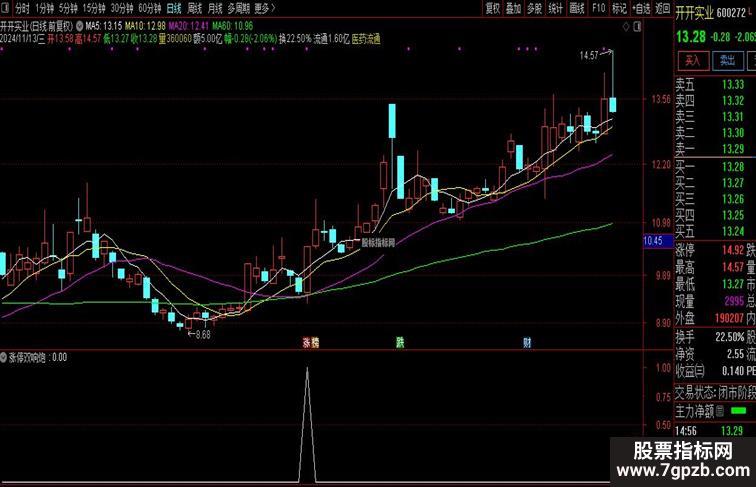Click the 现量 value 2995
The image size is (756, 487).
point(734,301)
